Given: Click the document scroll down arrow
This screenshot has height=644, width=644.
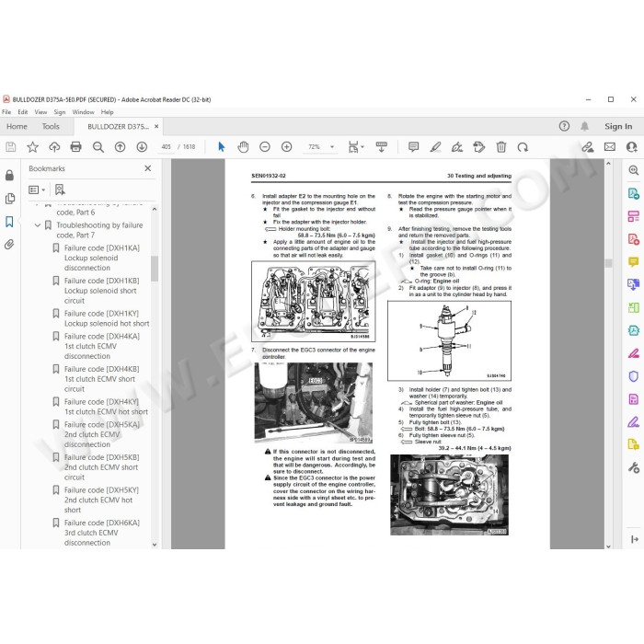Looking at the screenshot, I should click(x=609, y=546).
